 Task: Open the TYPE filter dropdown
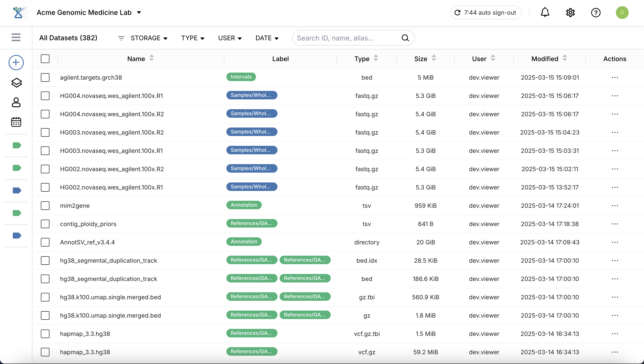click(x=193, y=38)
